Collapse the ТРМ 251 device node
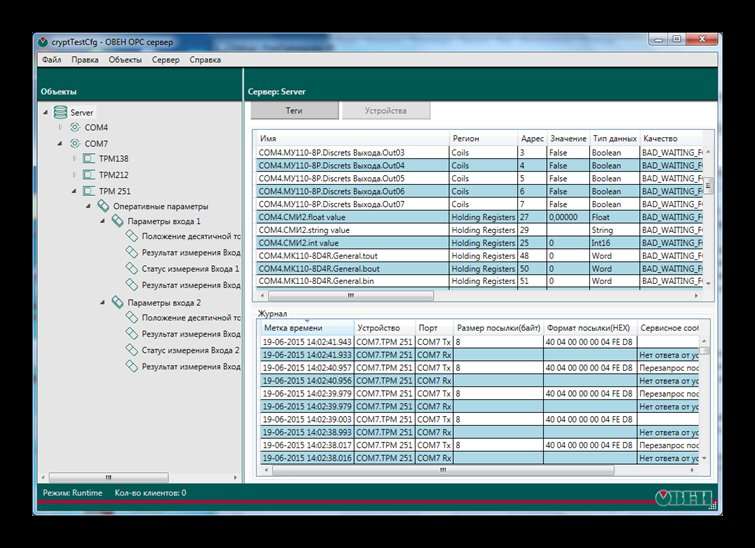Screen dimensions: 755x548 (x=74, y=191)
